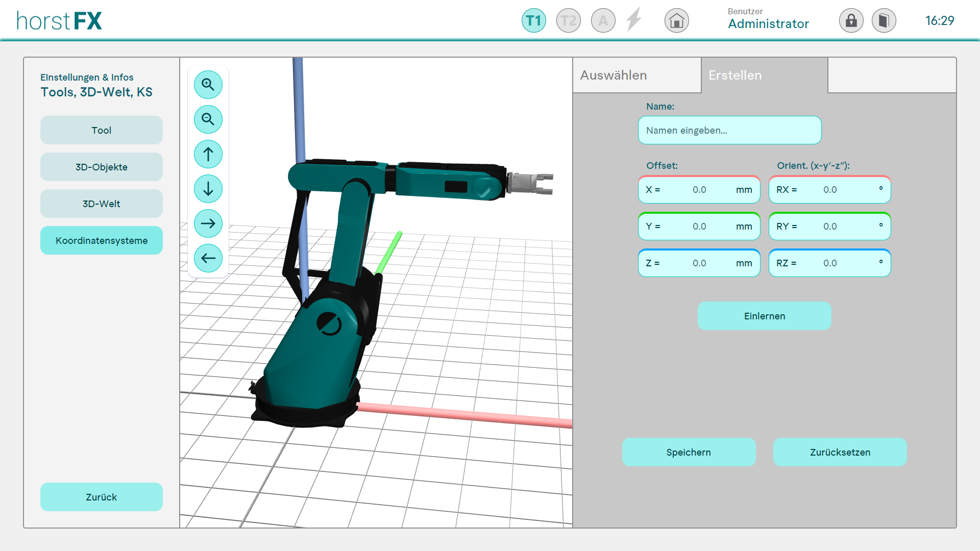Switch to T1 operating mode

(533, 21)
